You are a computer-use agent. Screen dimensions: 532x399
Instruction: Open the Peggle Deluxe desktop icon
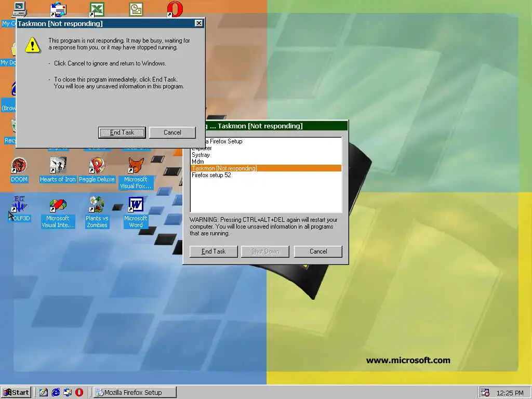pos(97,170)
